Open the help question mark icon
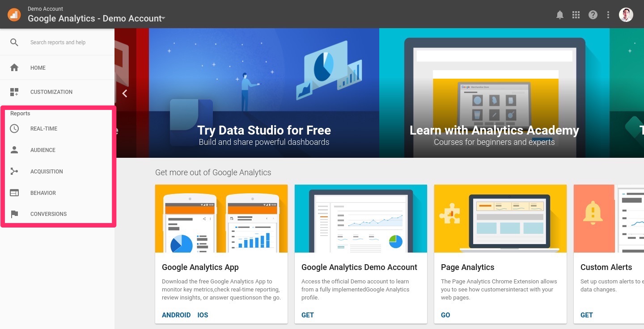644x329 pixels. click(593, 15)
